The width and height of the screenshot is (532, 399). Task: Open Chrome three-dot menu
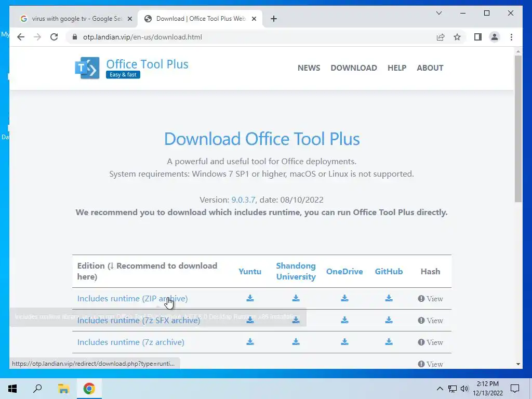pos(511,37)
